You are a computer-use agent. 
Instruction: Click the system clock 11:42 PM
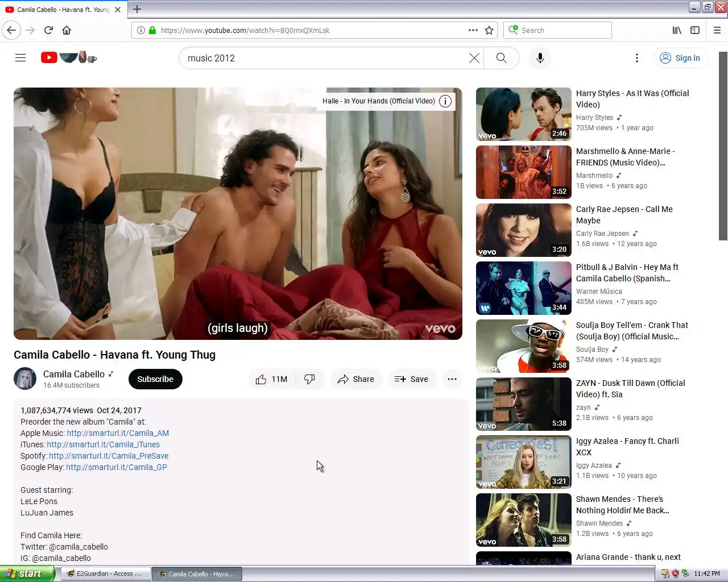pyautogui.click(x=707, y=573)
